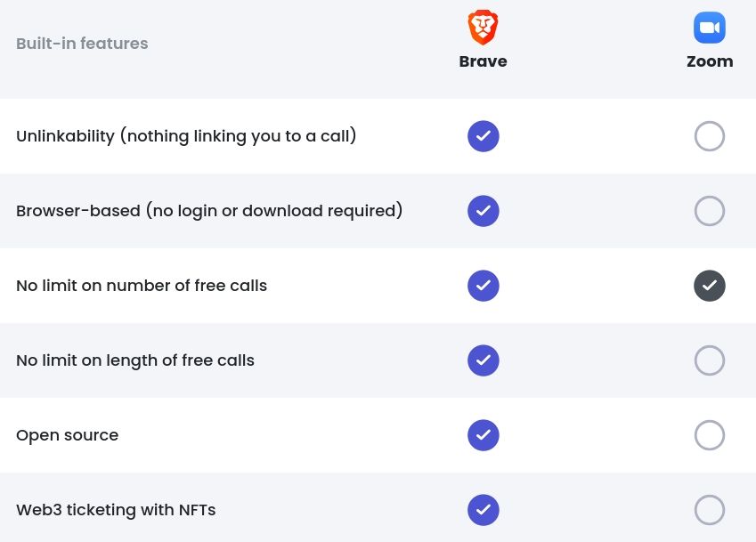
Task: Select the Brave column heading text
Action: point(483,61)
